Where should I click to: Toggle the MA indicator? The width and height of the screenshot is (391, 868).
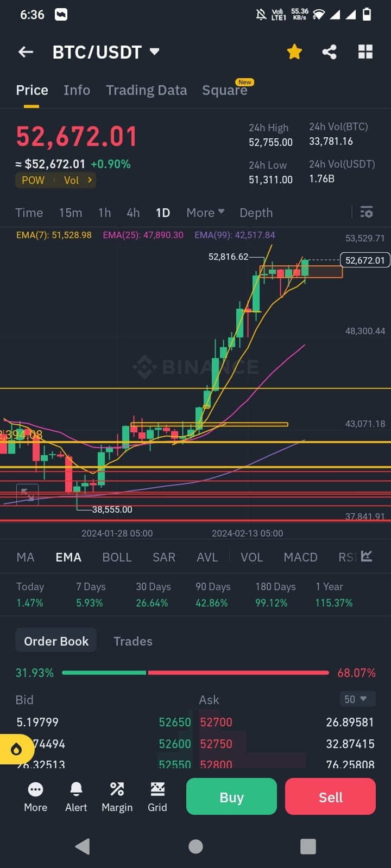click(x=26, y=557)
